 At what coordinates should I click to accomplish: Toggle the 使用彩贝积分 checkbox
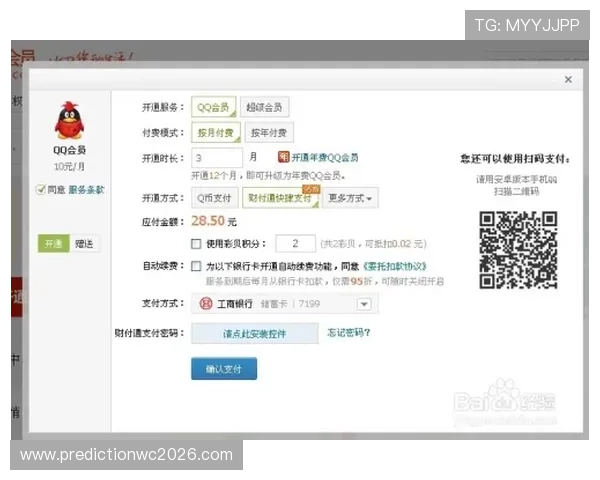(x=196, y=244)
